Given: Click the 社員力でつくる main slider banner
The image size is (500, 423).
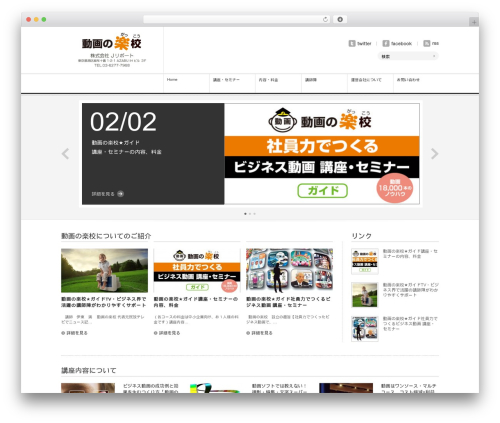Looking at the screenshot, I should [x=322, y=154].
